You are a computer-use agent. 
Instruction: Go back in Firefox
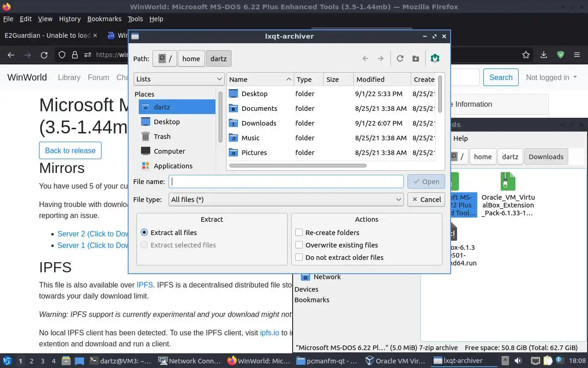click(11, 55)
